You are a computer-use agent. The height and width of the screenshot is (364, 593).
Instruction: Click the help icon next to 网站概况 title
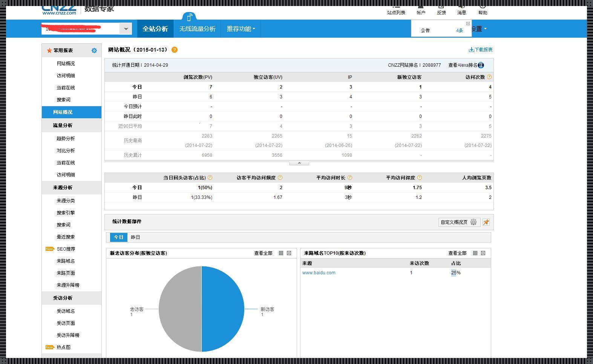(175, 50)
